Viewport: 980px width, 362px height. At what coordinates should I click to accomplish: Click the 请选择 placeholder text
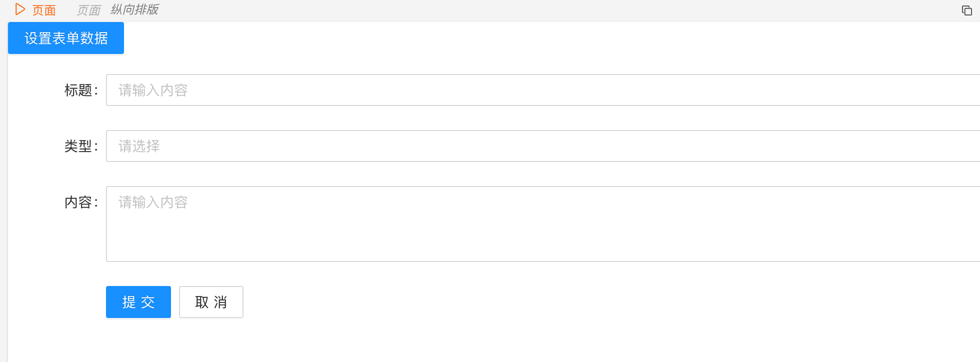coord(139,146)
